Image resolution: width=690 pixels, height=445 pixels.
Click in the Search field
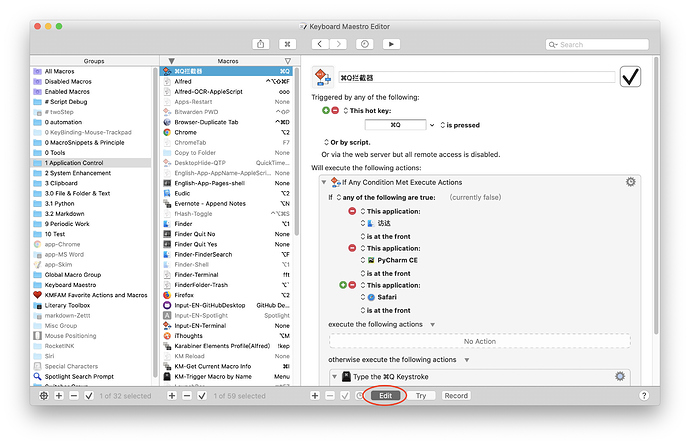click(x=597, y=44)
